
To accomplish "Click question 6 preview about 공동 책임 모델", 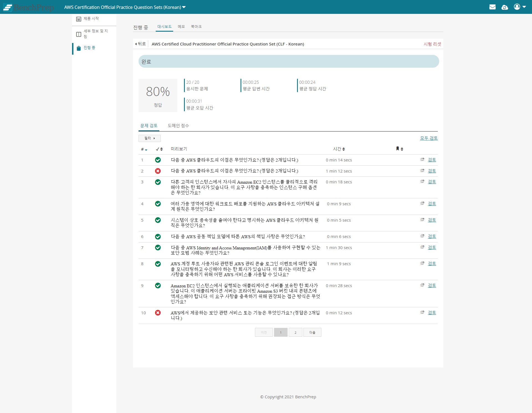I will pyautogui.click(x=238, y=237).
